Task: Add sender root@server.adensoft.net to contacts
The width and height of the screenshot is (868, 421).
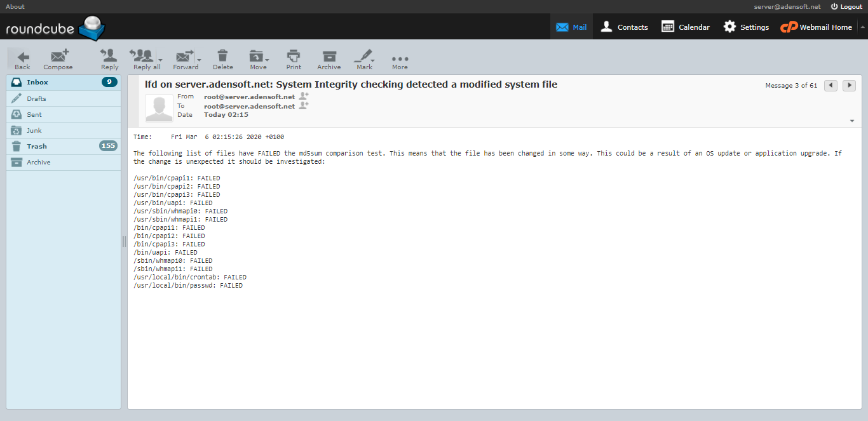Action: (304, 97)
